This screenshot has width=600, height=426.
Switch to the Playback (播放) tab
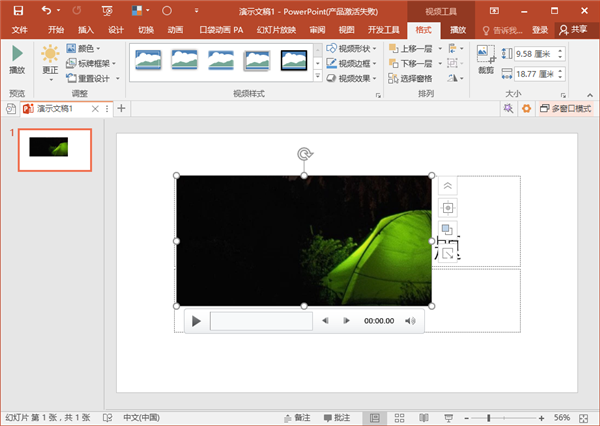point(458,30)
